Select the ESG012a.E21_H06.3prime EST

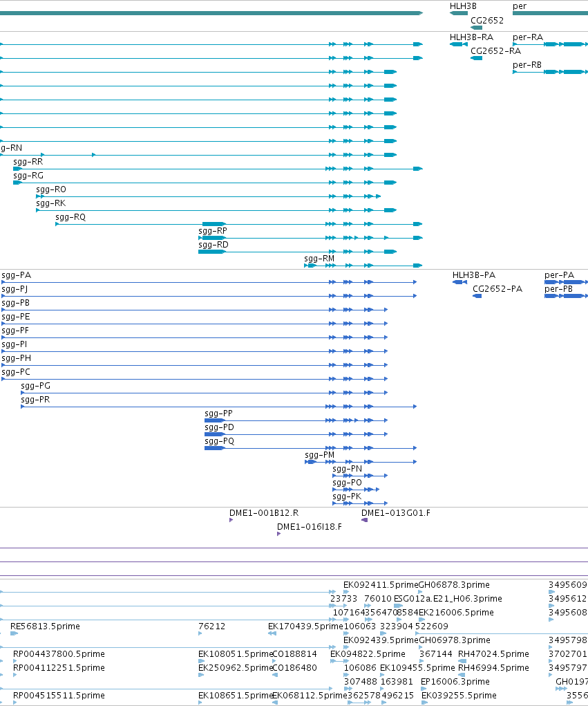pyautogui.click(x=398, y=606)
